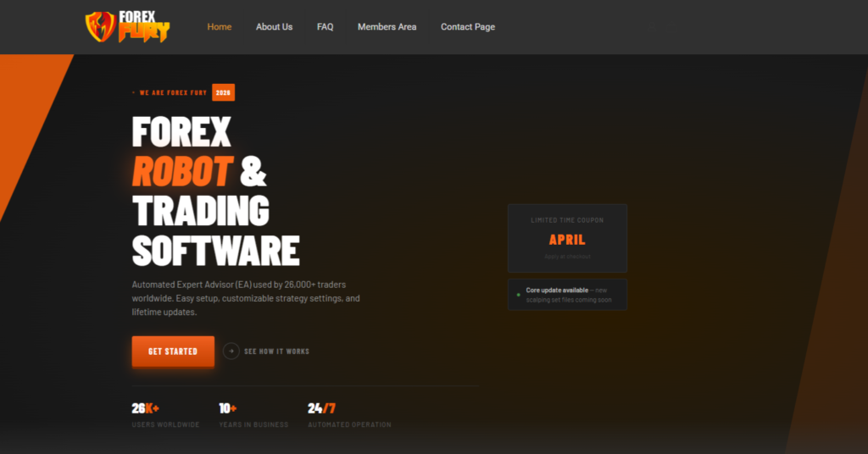Open the Contact Page link
This screenshot has height=454, width=868.
click(468, 26)
